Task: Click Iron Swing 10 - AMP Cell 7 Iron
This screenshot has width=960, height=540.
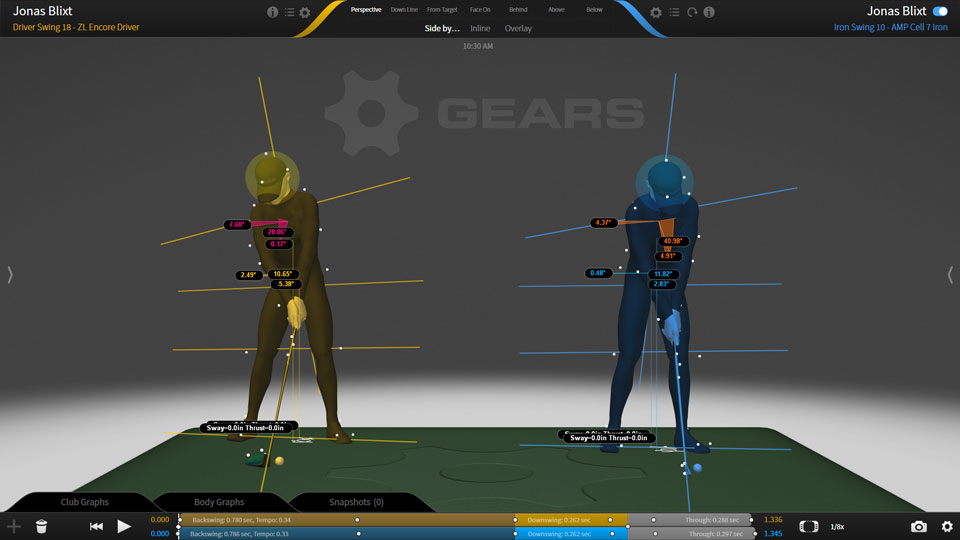Action: (890, 27)
